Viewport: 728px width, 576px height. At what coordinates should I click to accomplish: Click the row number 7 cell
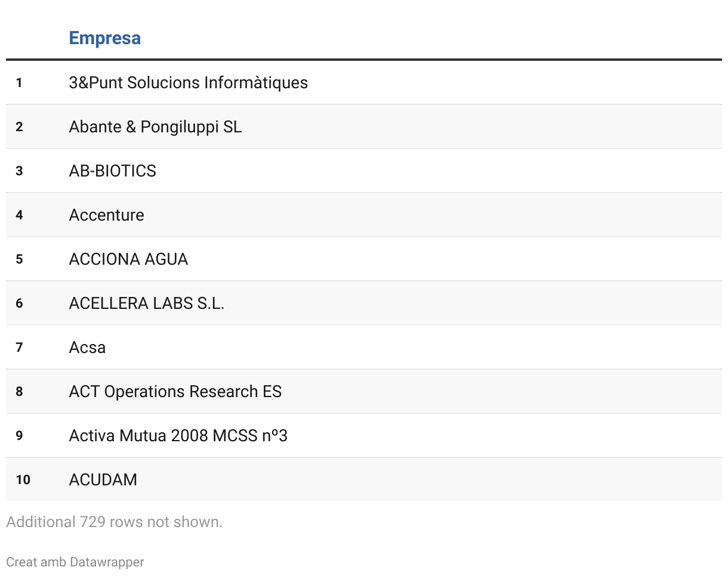(19, 348)
